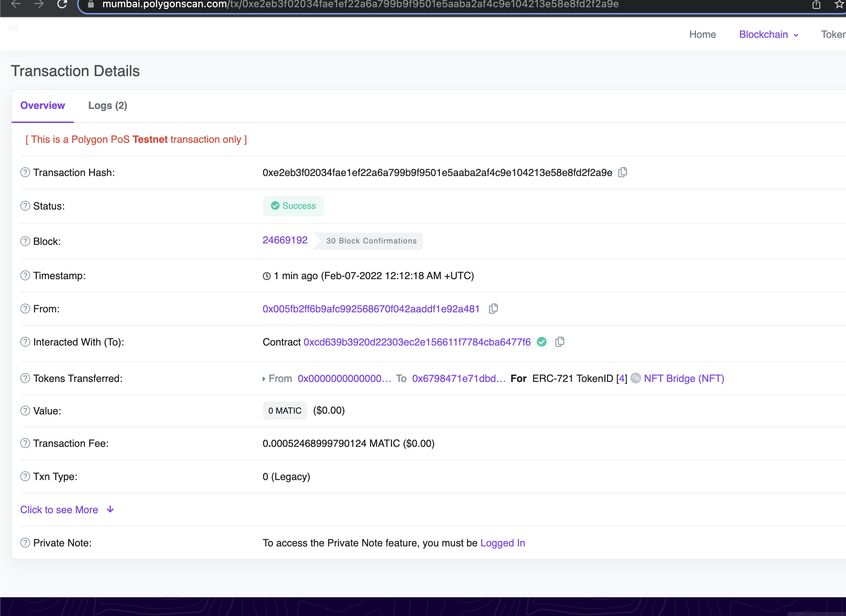Click the browser address bar URL
Image resolution: width=846 pixels, height=616 pixels.
(360, 4)
